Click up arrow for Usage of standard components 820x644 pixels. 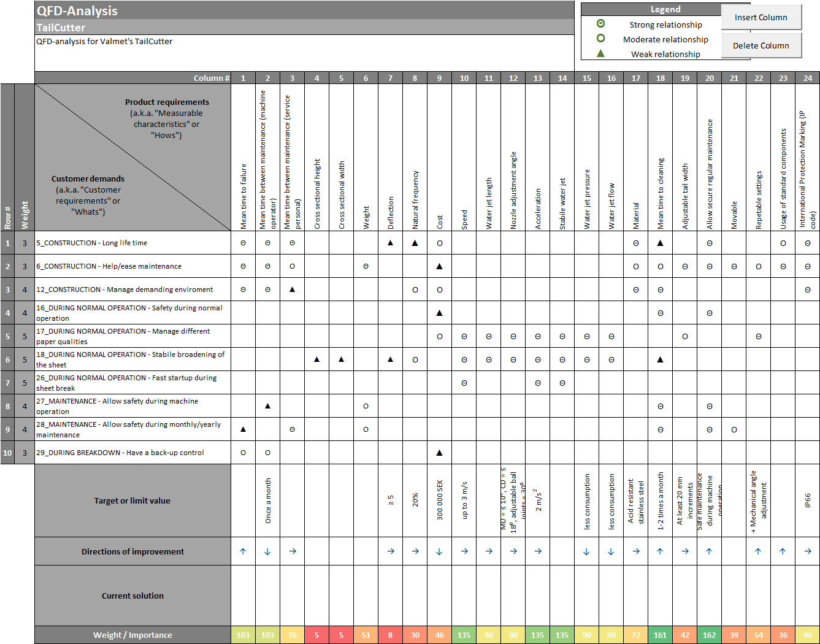point(783,551)
